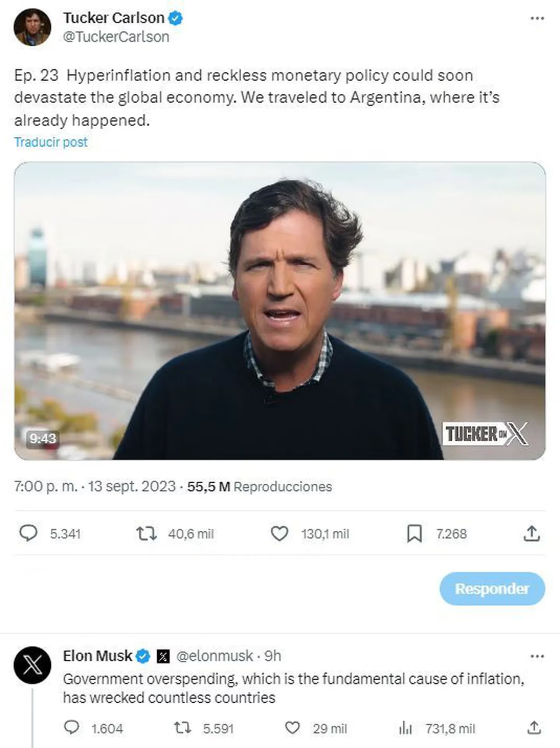
Task: Click the X affiliate badge beside Elon Musk
Action: pyautogui.click(x=162, y=656)
